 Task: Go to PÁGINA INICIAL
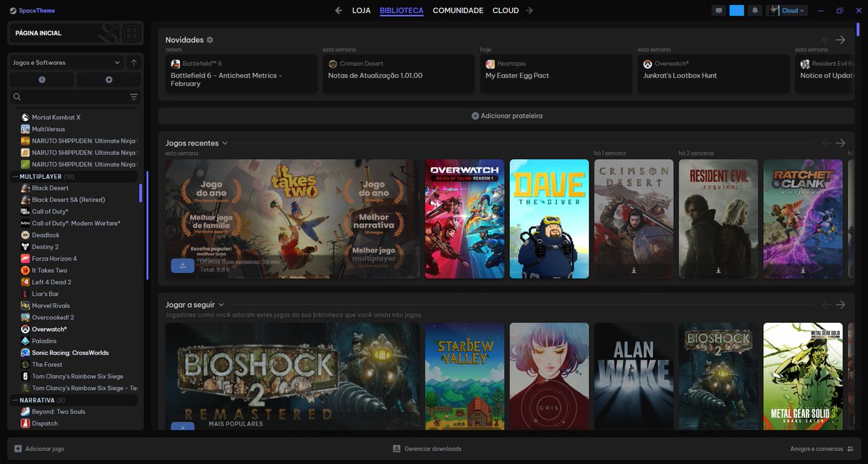point(38,33)
